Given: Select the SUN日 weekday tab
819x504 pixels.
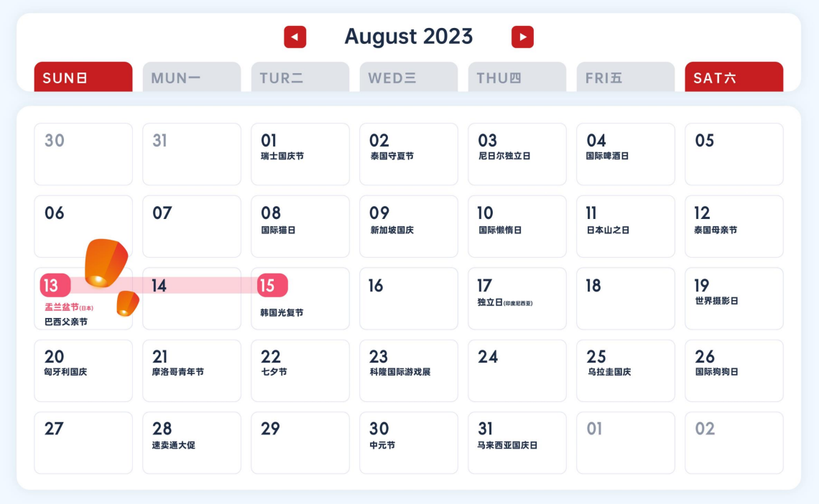Looking at the screenshot, I should click(x=83, y=78).
